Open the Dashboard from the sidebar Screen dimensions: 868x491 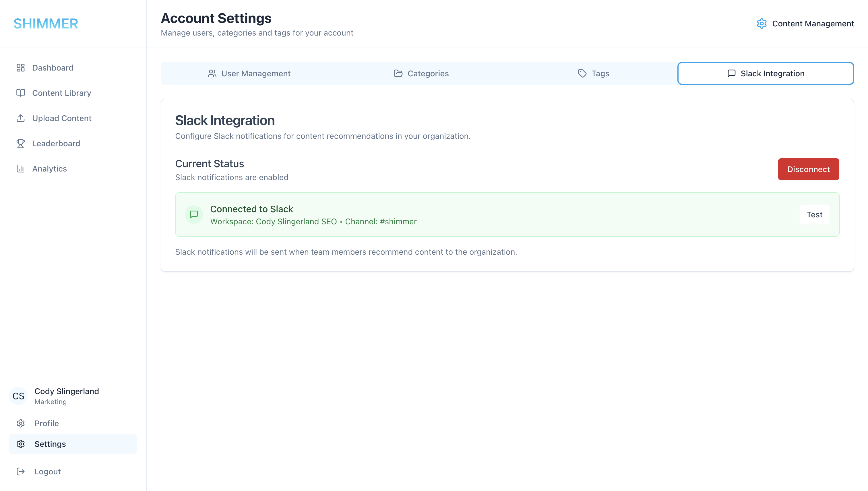21,67
